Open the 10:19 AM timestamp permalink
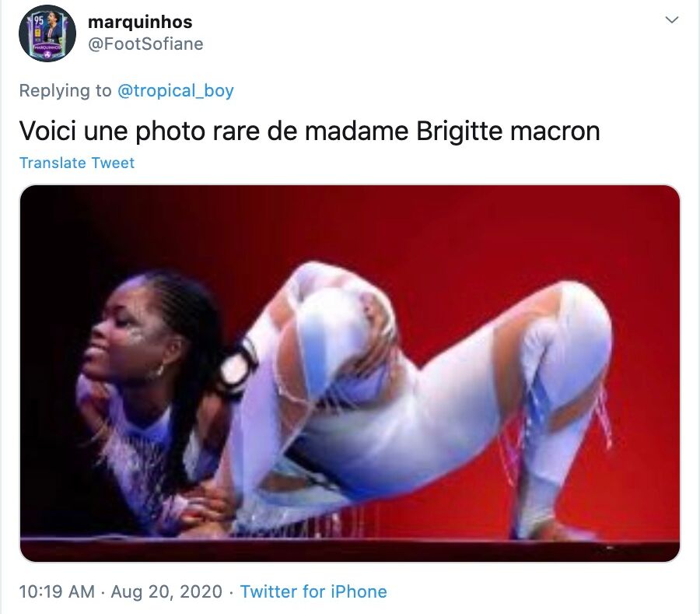This screenshot has width=700, height=614. [57, 591]
